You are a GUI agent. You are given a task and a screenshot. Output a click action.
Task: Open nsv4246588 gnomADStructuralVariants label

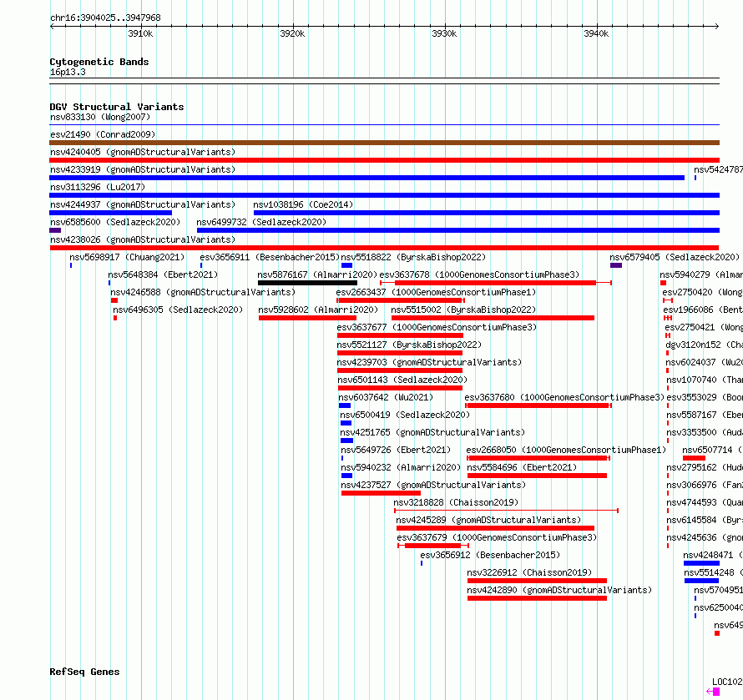[x=203, y=292]
